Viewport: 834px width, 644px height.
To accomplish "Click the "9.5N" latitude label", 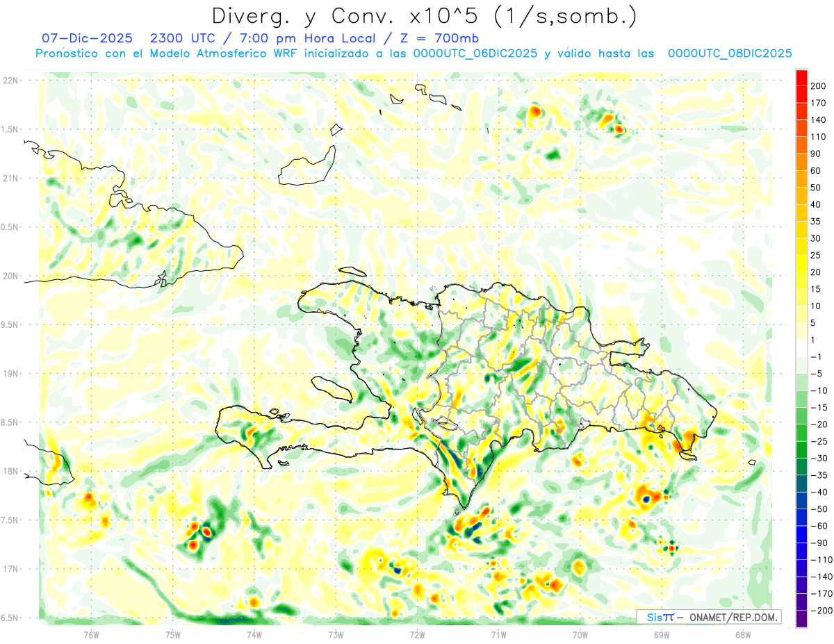I will (x=10, y=325).
